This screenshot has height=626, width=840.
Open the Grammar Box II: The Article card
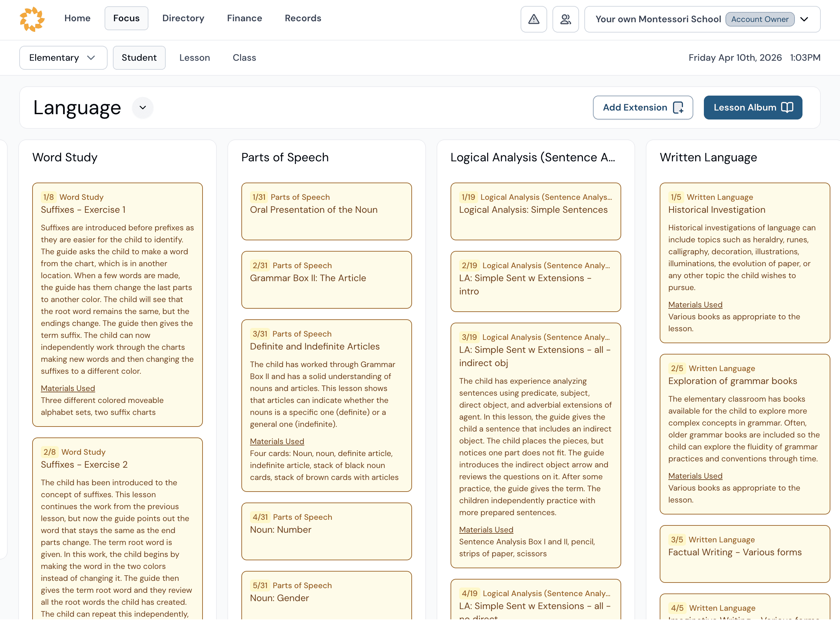tap(326, 279)
